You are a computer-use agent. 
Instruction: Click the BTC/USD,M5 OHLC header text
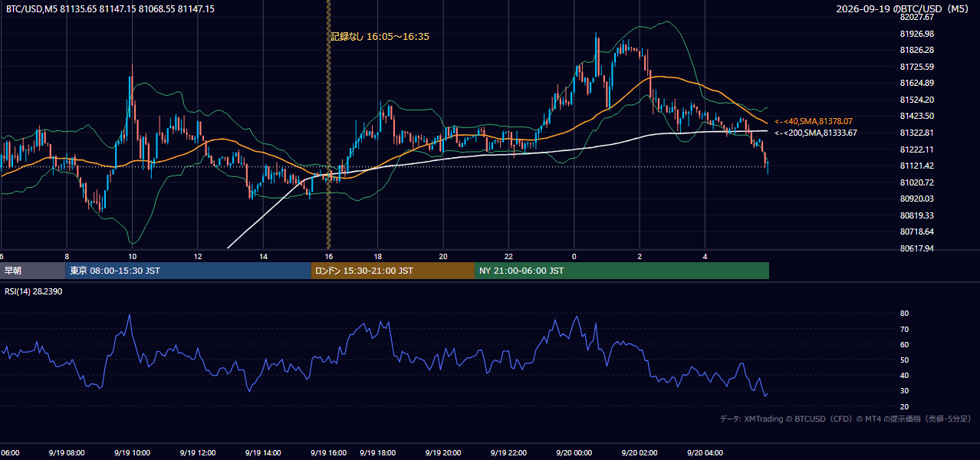click(x=110, y=9)
